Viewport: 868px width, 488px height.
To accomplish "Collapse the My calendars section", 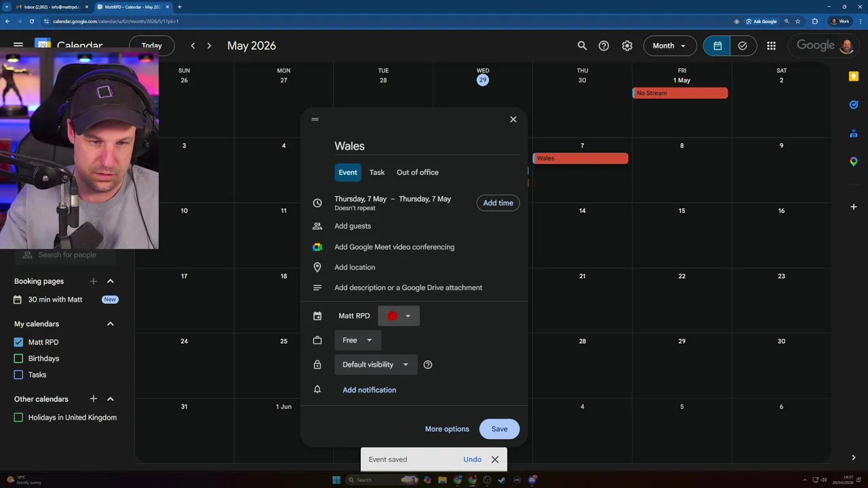I will pyautogui.click(x=111, y=324).
